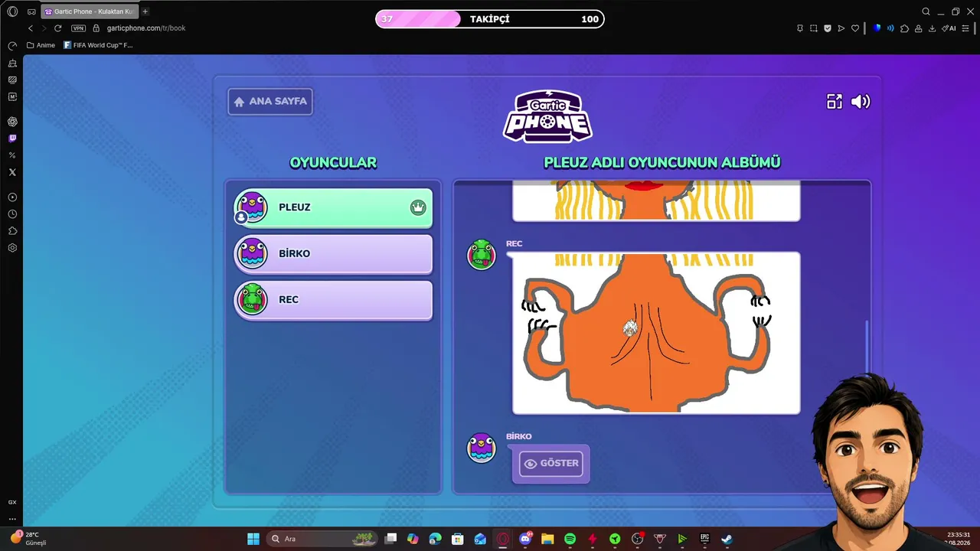Open the browser extensions menu
Viewport: 980px width, 551px height.
click(x=904, y=28)
